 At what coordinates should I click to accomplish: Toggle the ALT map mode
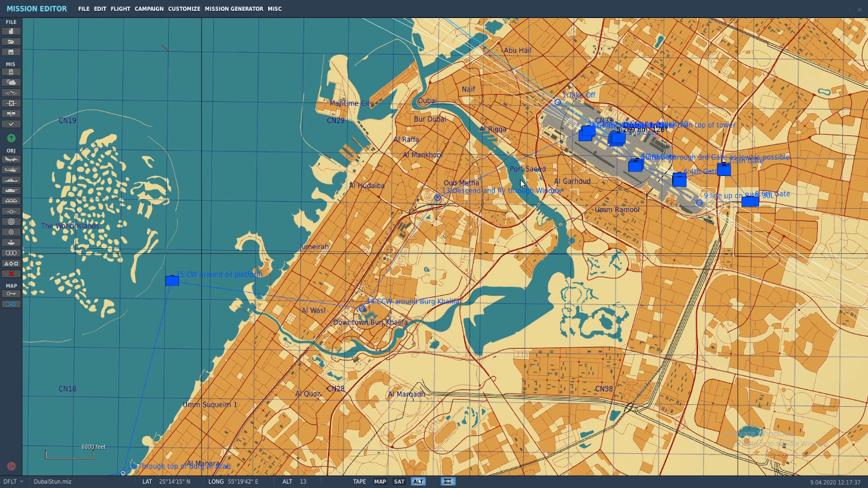[418, 482]
